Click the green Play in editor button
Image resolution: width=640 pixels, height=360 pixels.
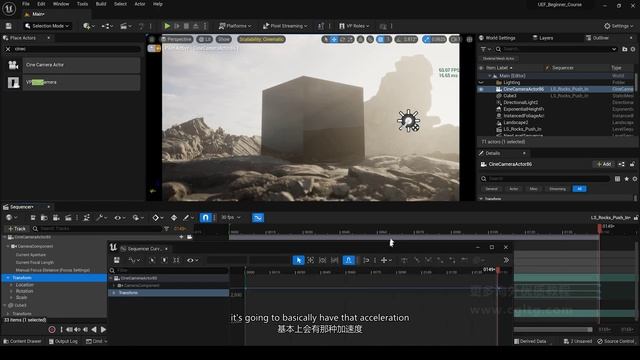point(167,26)
